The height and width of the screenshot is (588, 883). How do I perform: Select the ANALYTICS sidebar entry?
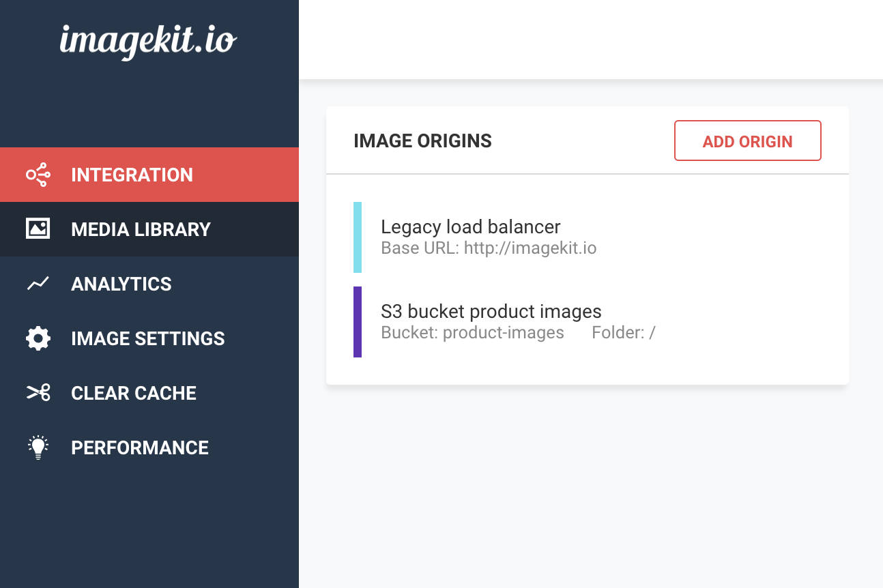121,284
